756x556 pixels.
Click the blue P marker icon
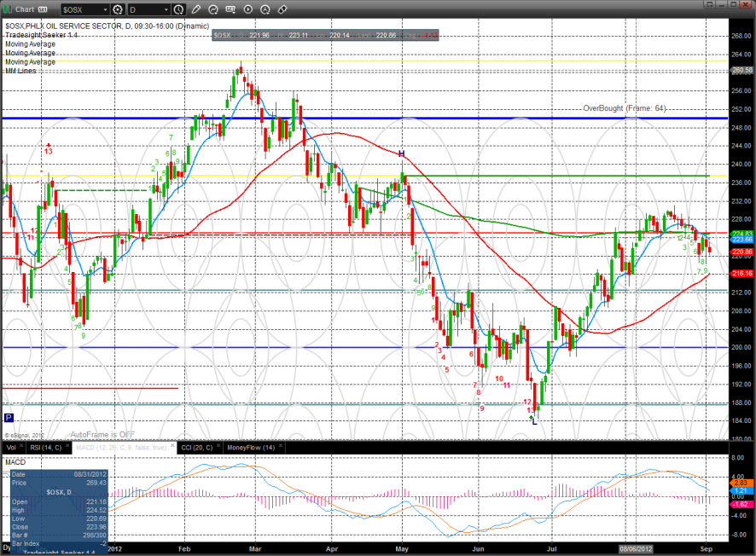[9, 417]
